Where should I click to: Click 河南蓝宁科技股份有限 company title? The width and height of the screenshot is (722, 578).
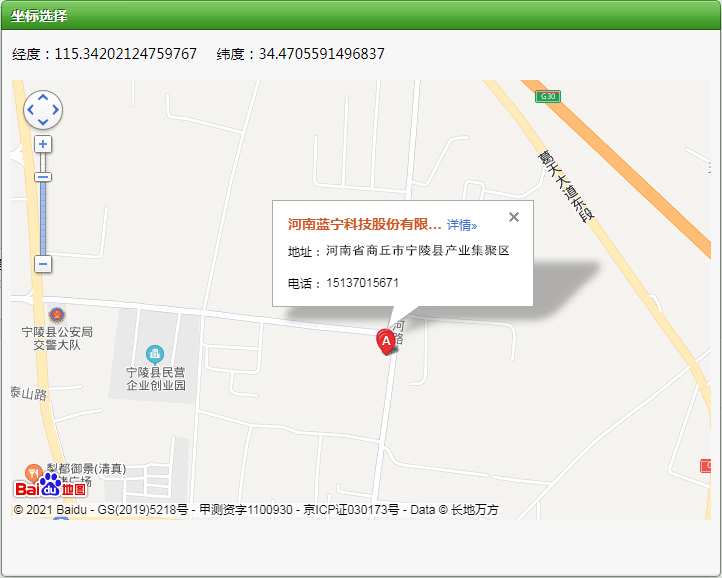click(364, 225)
